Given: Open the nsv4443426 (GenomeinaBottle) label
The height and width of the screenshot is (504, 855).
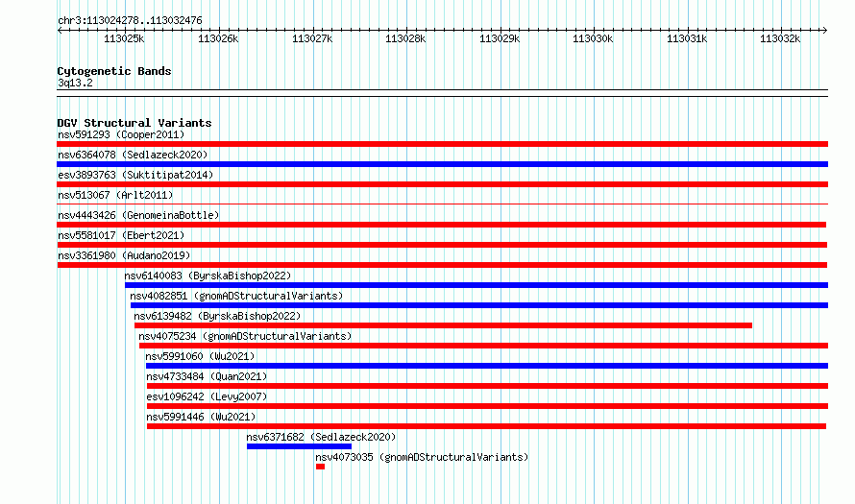Looking at the screenshot, I should pyautogui.click(x=138, y=215).
